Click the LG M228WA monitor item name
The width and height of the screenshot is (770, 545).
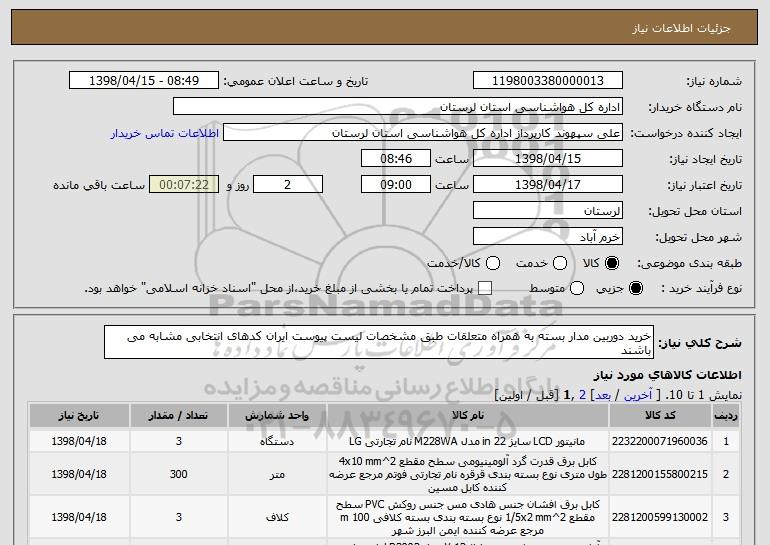coord(467,441)
